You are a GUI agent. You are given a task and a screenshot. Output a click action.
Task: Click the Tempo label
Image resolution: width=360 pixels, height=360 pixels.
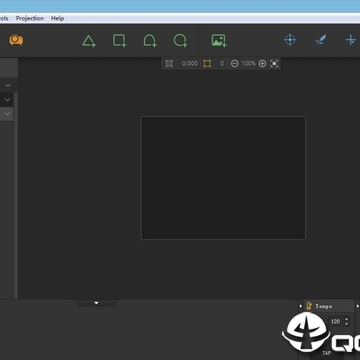(x=324, y=306)
